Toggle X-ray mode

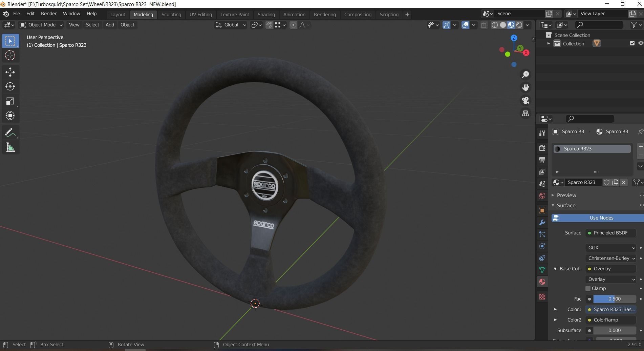click(484, 25)
